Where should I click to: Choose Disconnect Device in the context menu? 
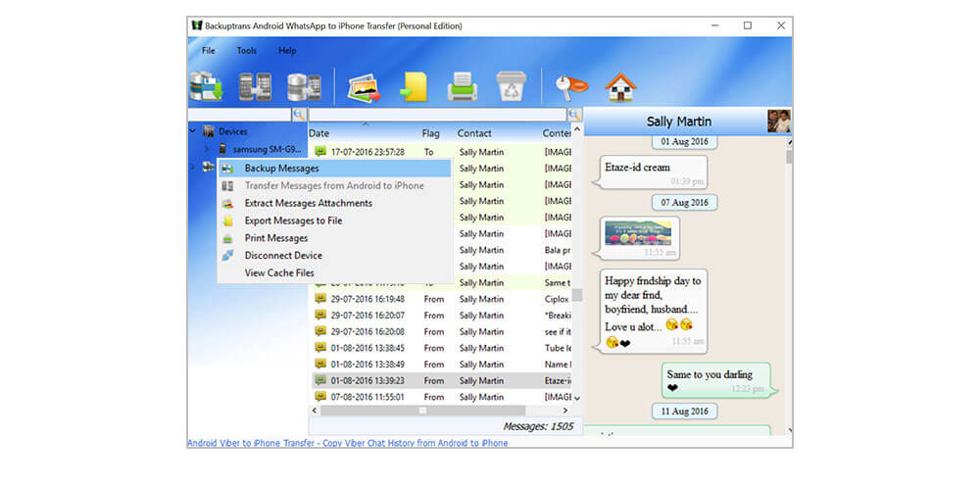click(334, 255)
